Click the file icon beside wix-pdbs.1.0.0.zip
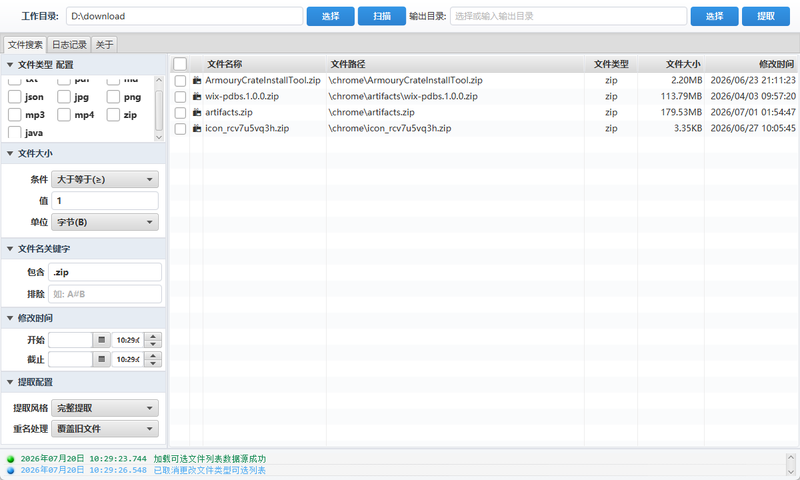Screen dimensions: 800x480 coord(196,96)
